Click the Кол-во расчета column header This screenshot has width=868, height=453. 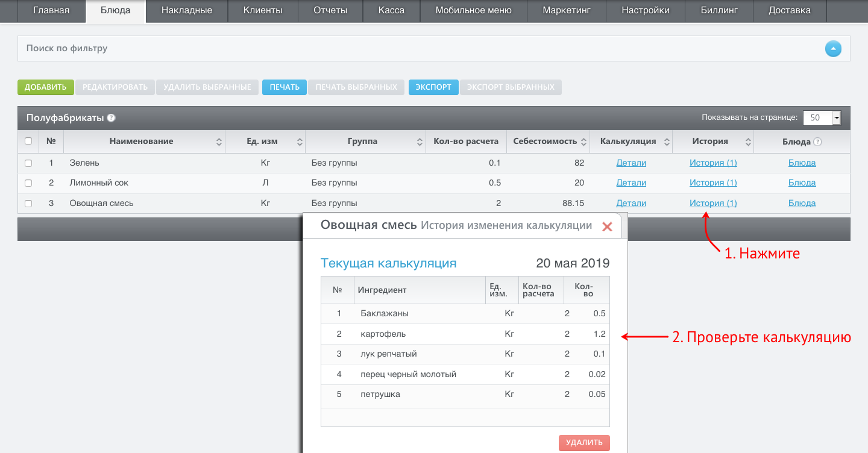point(466,142)
